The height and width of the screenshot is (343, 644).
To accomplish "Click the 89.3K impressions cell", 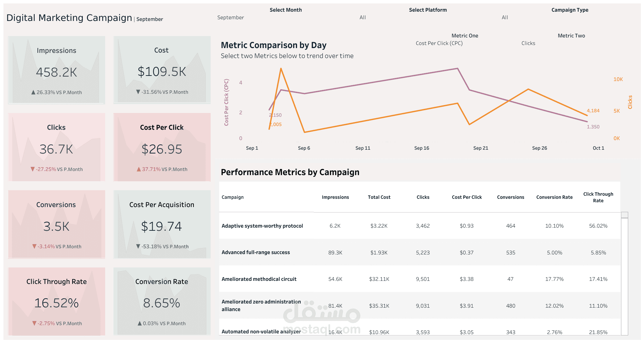I will pos(335,253).
